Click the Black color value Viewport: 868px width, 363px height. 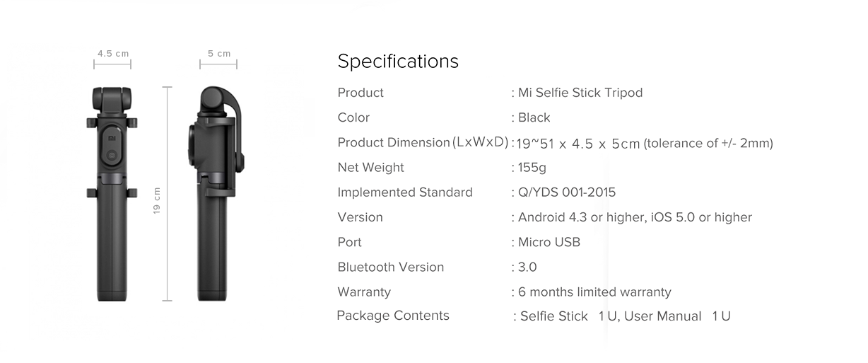pyautogui.click(x=534, y=117)
